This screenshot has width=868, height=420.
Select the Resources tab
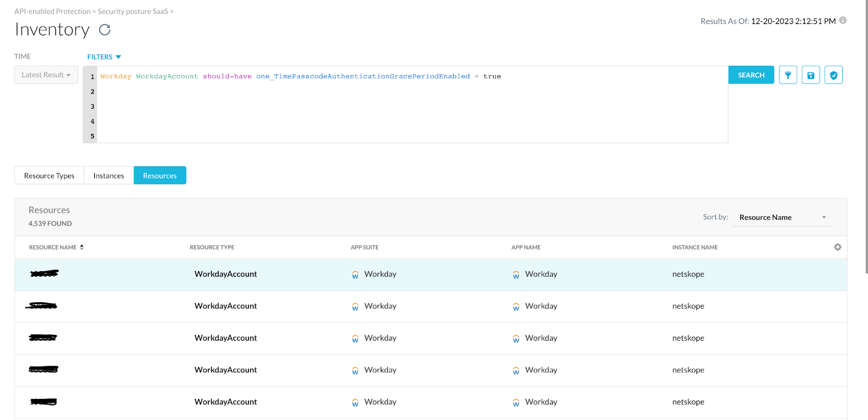click(x=160, y=175)
